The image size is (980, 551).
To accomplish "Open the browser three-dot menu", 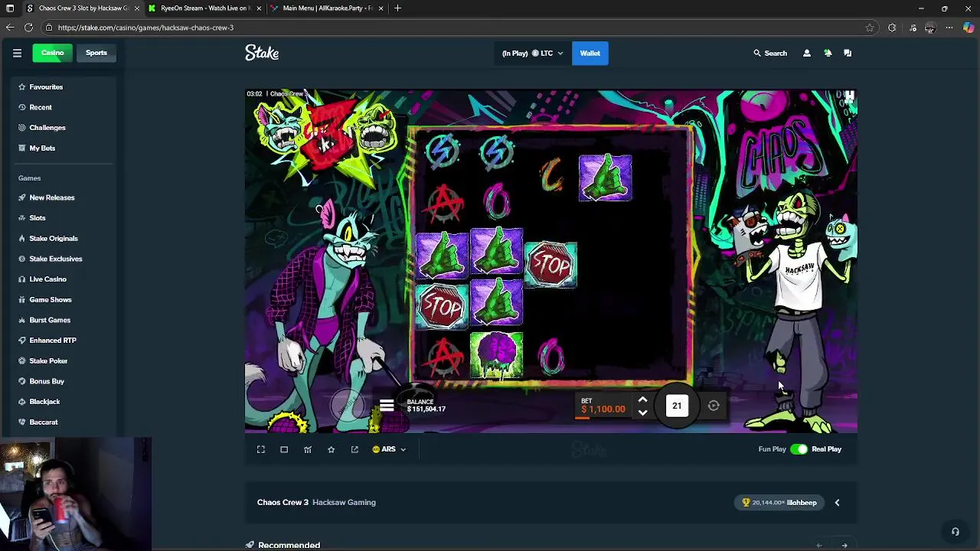I will pyautogui.click(x=949, y=28).
